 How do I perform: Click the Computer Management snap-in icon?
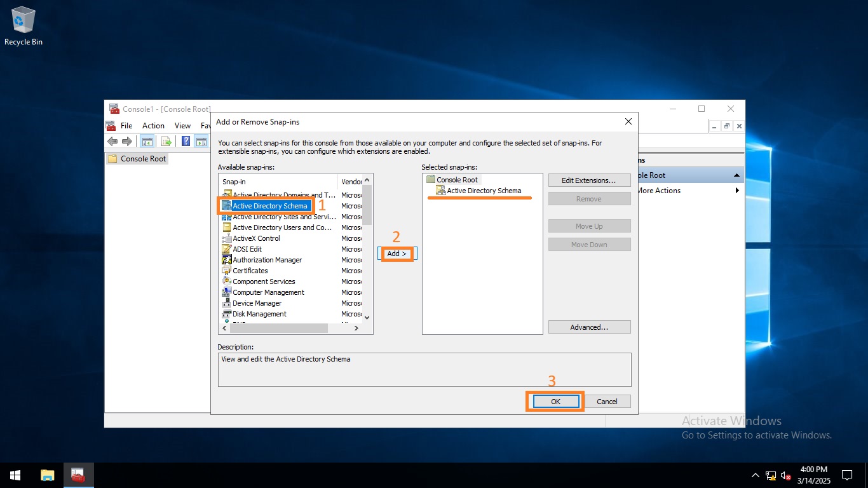227,292
